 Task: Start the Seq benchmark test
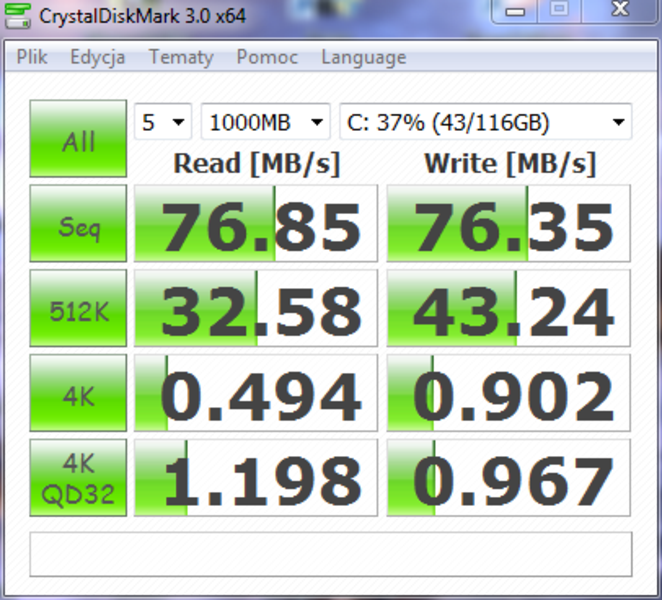click(x=78, y=223)
